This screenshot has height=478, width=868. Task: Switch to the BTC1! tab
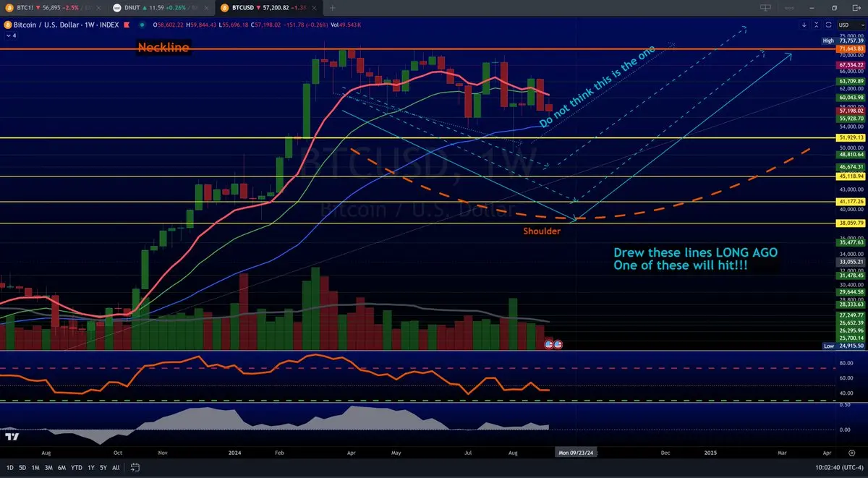point(53,8)
